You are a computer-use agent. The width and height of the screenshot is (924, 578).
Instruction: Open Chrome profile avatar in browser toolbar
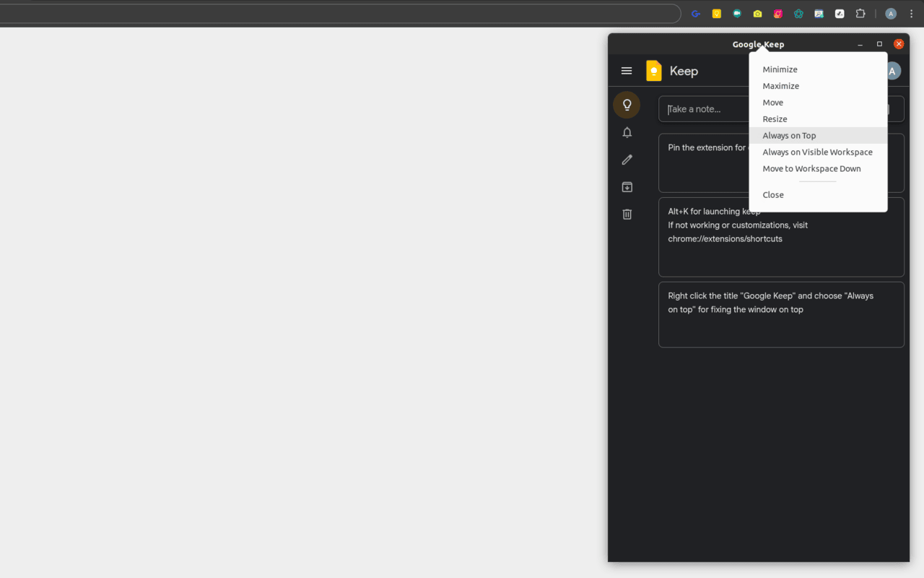tap(891, 14)
